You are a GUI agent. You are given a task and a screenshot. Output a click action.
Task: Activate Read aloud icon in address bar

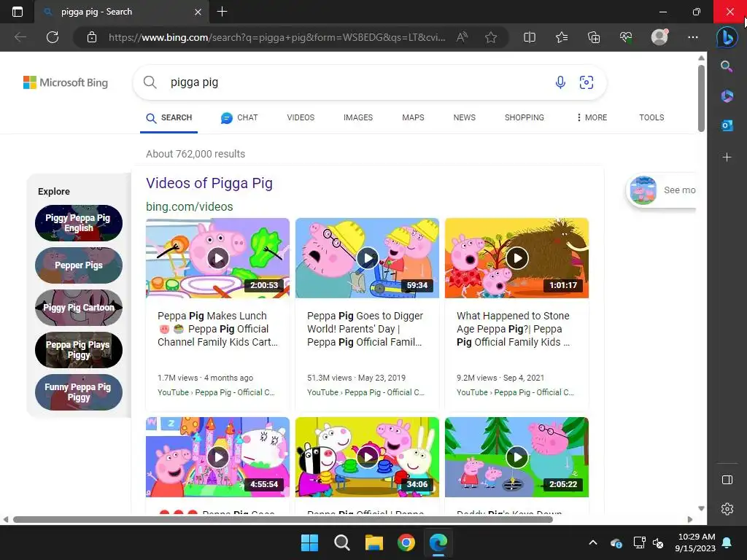tap(462, 37)
